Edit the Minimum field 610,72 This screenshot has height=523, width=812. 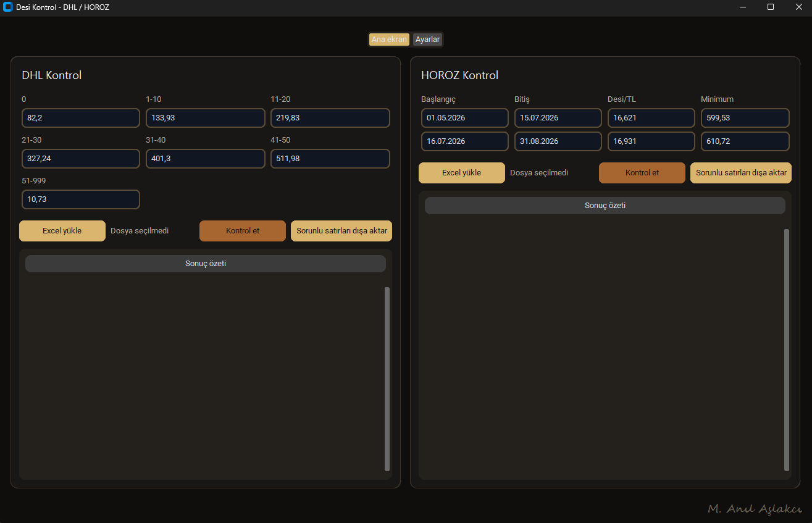point(745,141)
